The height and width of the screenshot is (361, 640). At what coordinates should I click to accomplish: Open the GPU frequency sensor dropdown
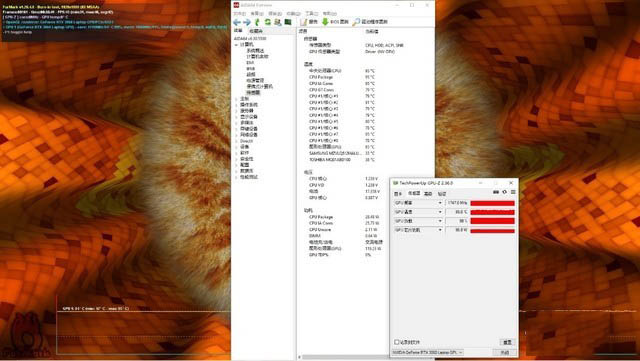[x=440, y=203]
